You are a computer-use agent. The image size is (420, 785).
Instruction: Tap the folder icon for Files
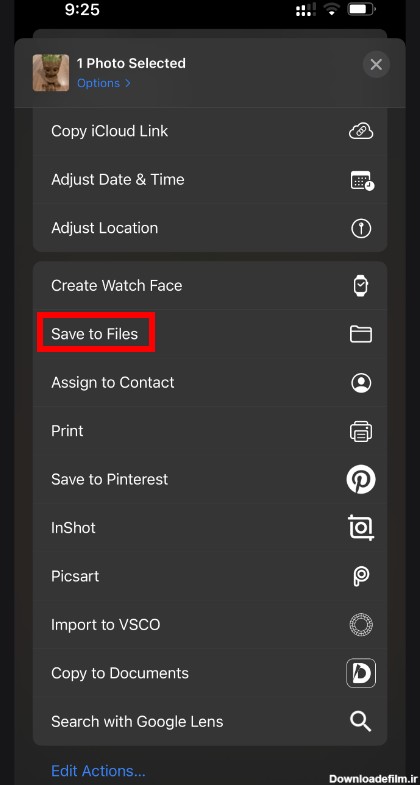[x=361, y=333]
